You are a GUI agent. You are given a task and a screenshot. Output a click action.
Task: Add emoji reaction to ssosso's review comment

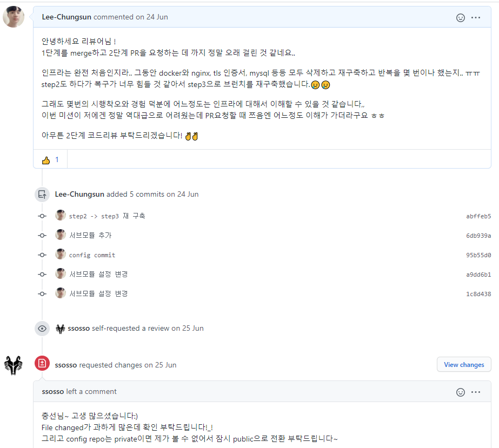461,392
